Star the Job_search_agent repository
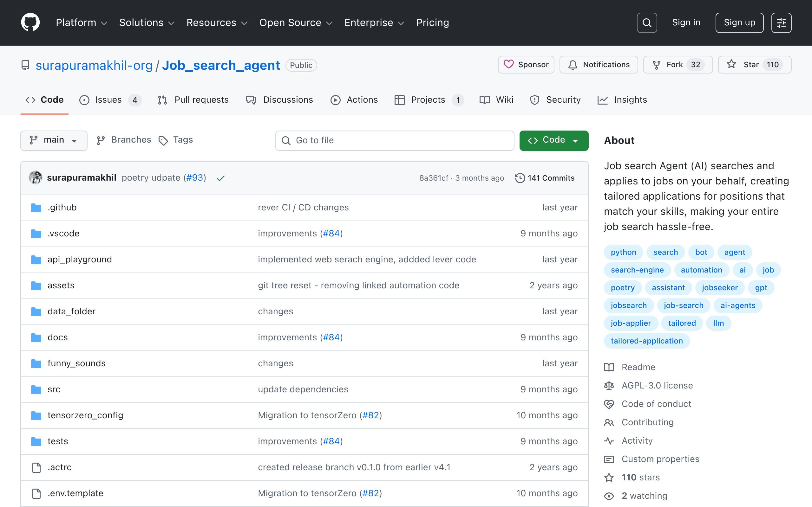The image size is (812, 507). click(x=754, y=64)
